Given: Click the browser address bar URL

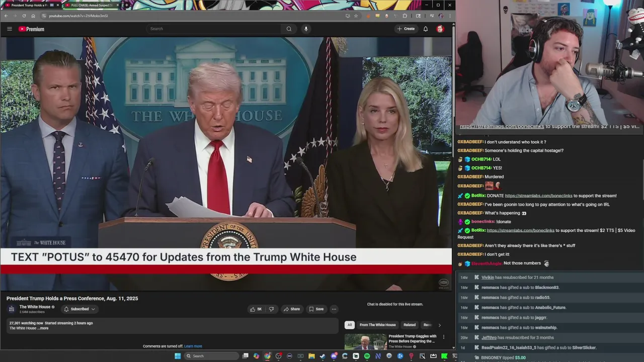Looking at the screenshot, I should point(78,16).
